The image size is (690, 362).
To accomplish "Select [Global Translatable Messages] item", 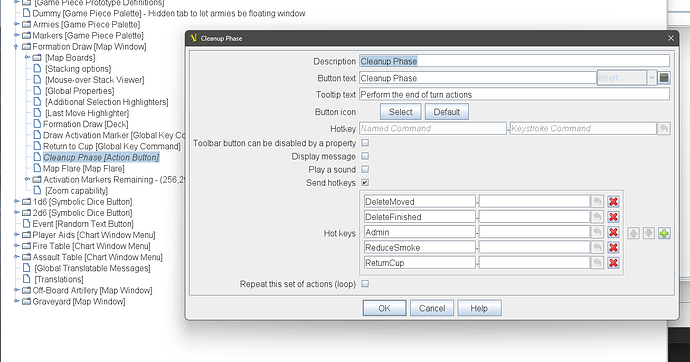I will click(x=92, y=268).
